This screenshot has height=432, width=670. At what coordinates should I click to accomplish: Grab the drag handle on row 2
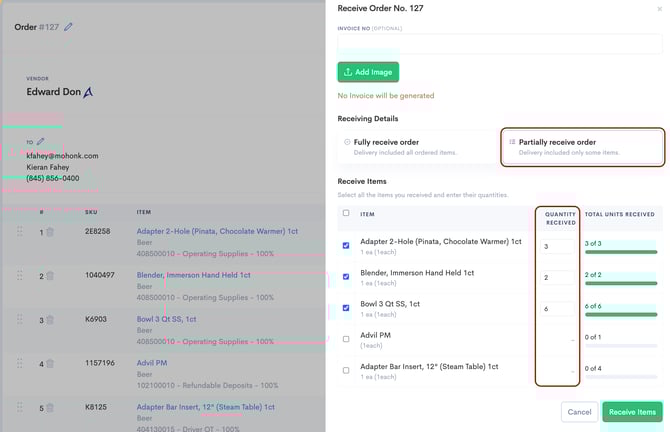click(x=18, y=276)
